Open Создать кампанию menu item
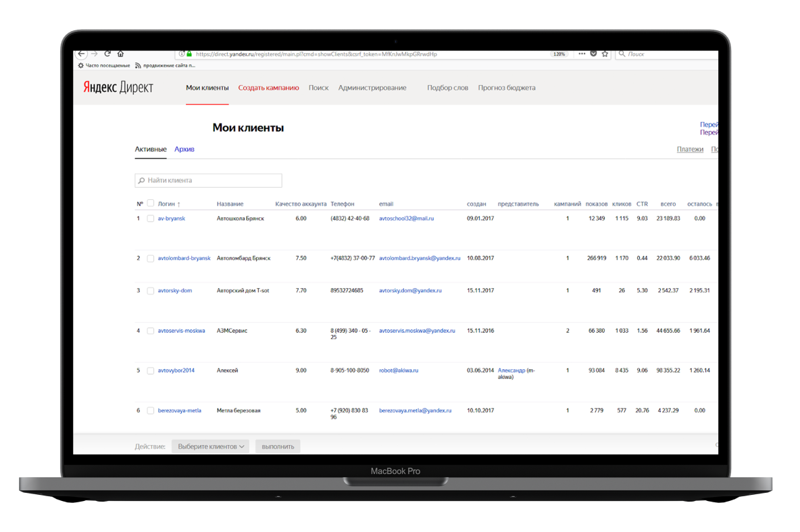 [268, 88]
